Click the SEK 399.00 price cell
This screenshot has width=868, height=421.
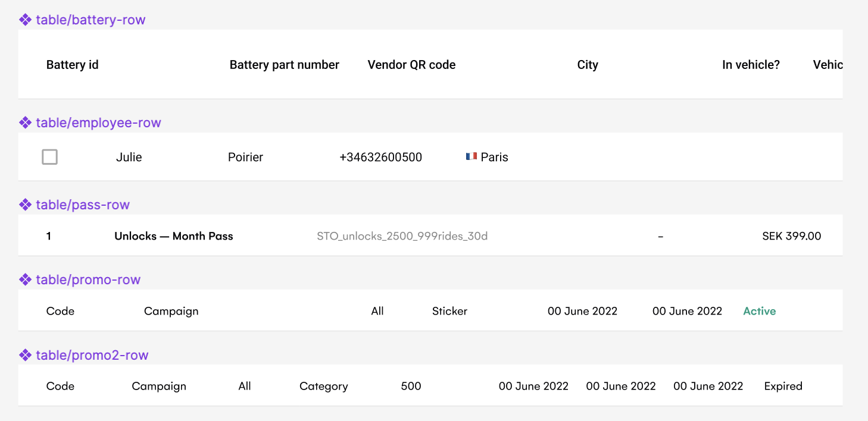[791, 236]
